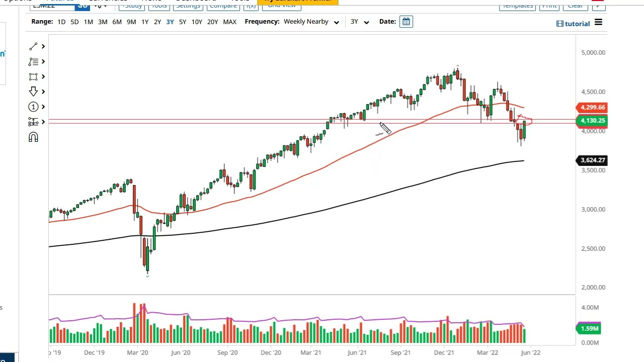Select the rectangle shape drawing tool
Screen dimensions: 644x362
[33, 76]
